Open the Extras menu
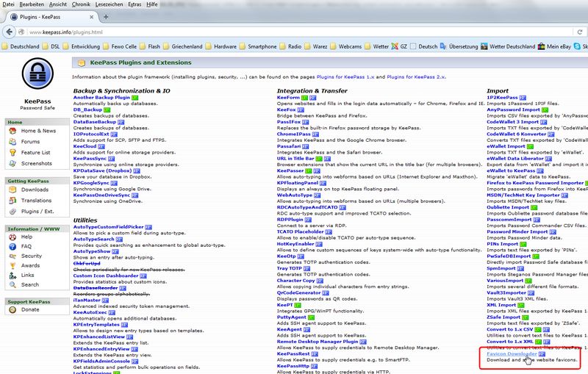Viewport: 588px width, 374px height. tap(135, 4)
